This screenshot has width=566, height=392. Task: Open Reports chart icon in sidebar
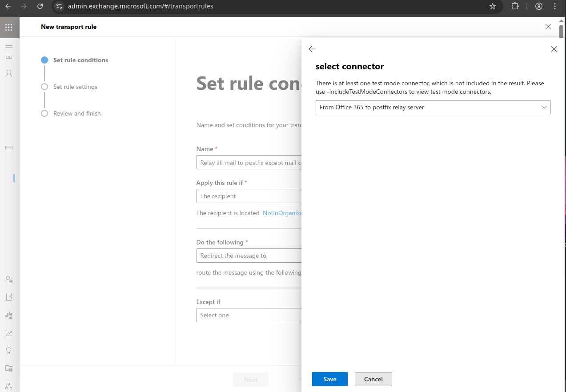tap(9, 333)
